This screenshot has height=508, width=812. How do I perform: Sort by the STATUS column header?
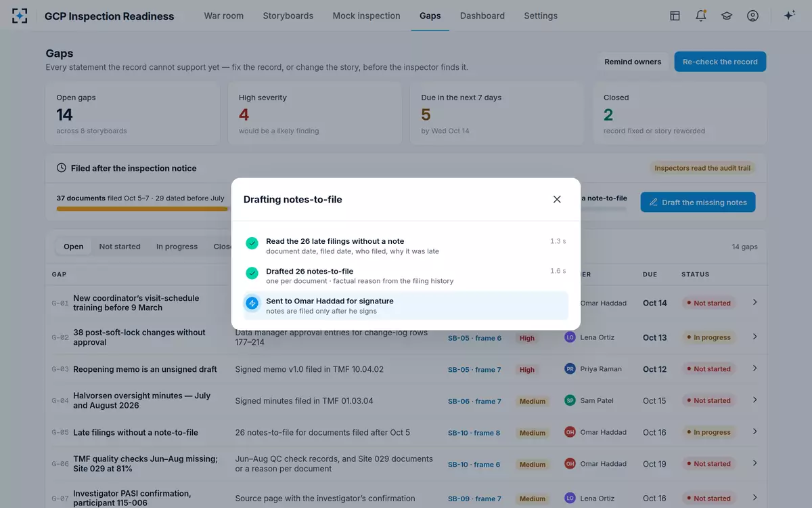pyautogui.click(x=695, y=274)
